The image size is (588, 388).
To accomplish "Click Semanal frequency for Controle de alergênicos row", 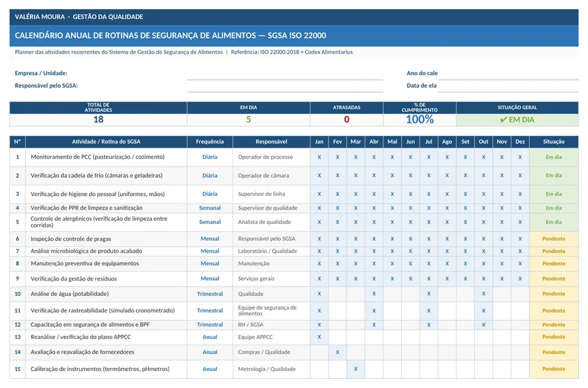I will click(210, 222).
